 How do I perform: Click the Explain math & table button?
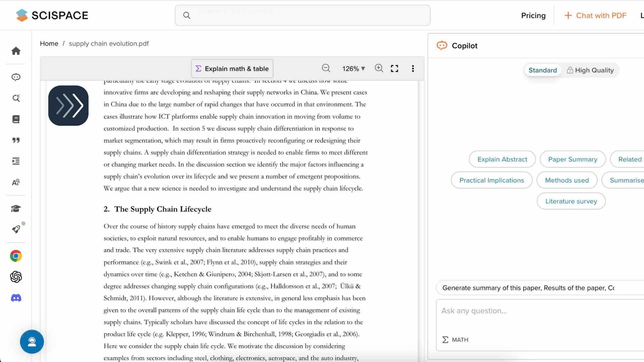pos(232,68)
